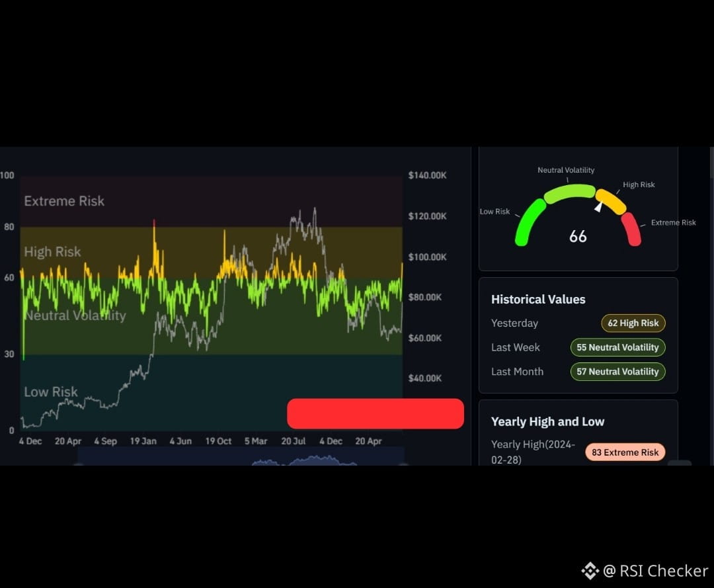Click the 'Neutral Volatility' gauge label
Screen dimensions: 714x588
(x=566, y=170)
